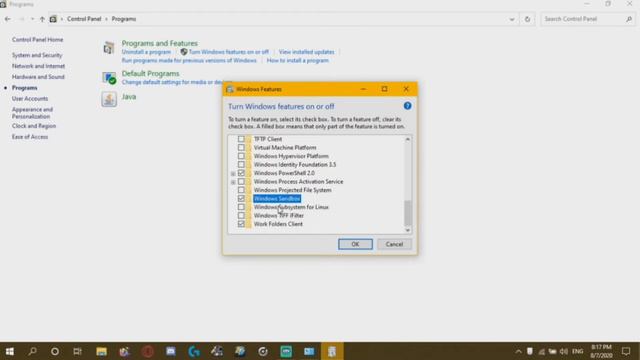
Task: Enable the TFTP Client checkbox
Action: pos(241,139)
